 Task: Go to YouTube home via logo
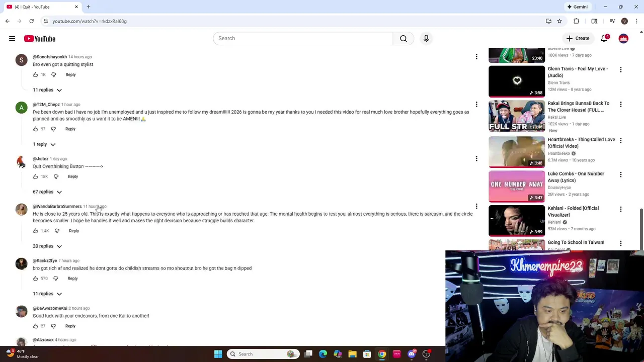coord(39,39)
